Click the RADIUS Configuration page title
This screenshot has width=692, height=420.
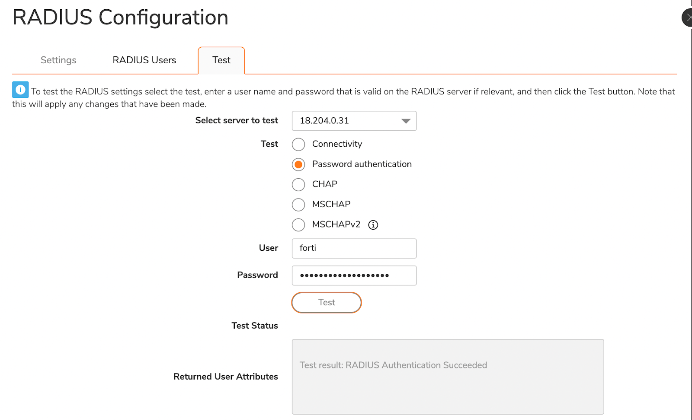click(120, 18)
